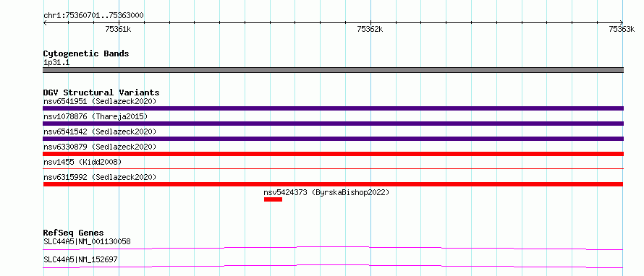
Task: Open the SLC44A5|NM_152697 gene label
Action: pos(81,259)
